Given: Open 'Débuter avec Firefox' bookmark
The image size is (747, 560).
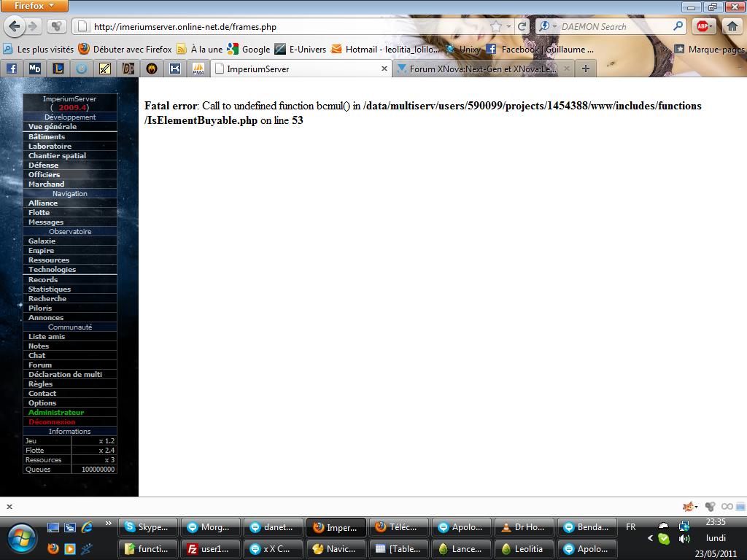Looking at the screenshot, I should (125, 49).
